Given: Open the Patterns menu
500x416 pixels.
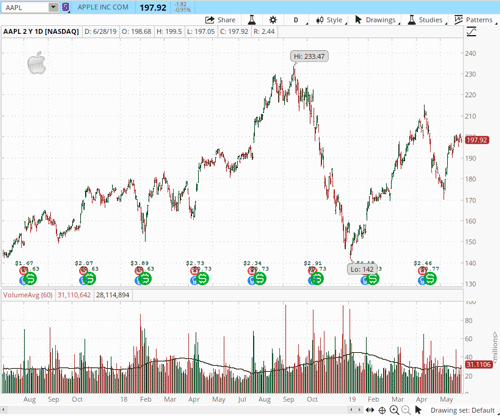Looking at the screenshot, I should [474, 20].
